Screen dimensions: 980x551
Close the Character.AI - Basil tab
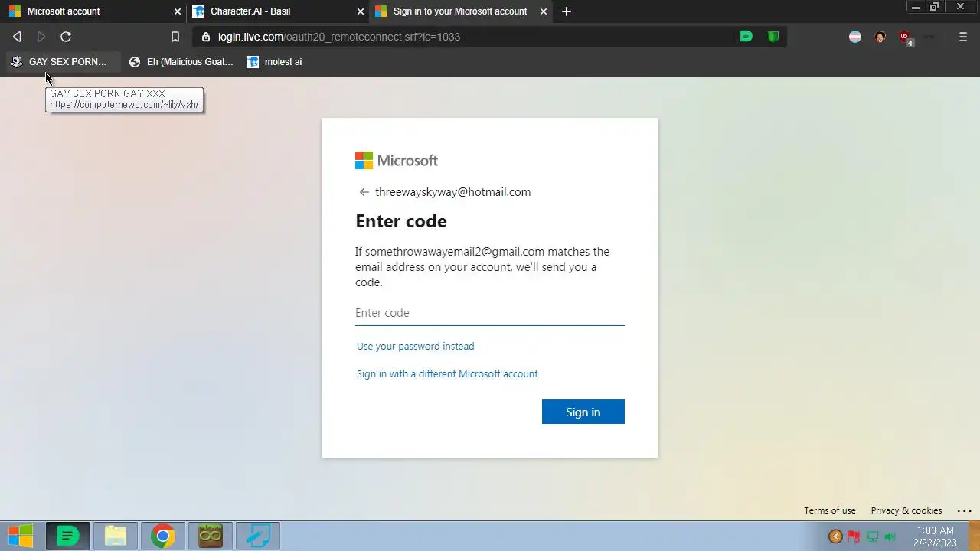click(x=361, y=11)
